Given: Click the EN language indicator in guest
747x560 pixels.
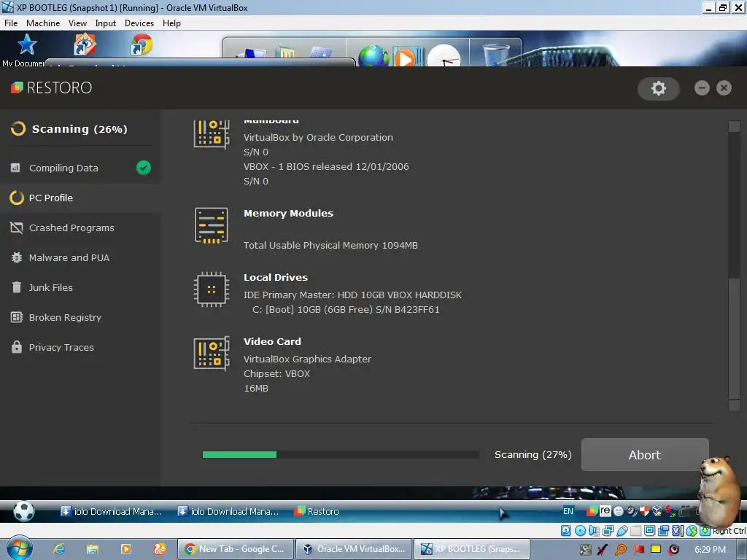Looking at the screenshot, I should coord(568,511).
